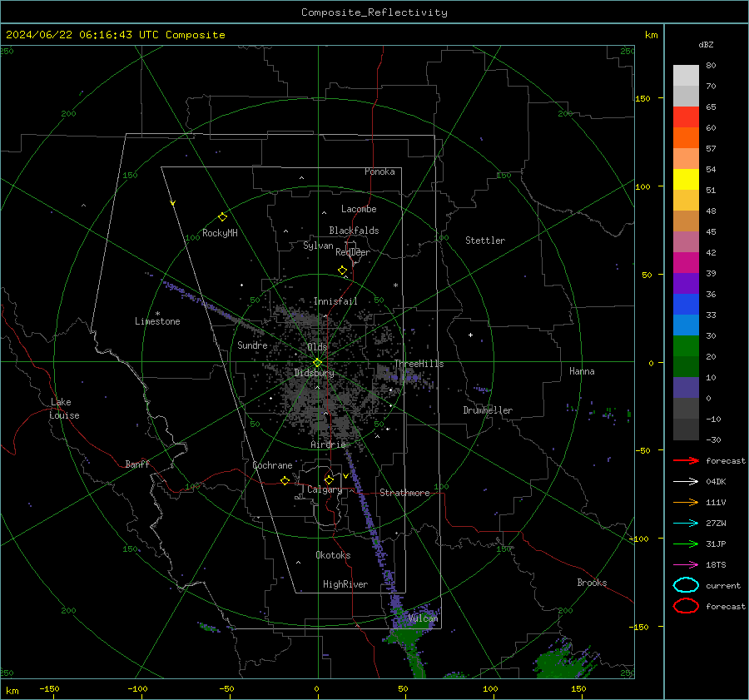The image size is (749, 700).
Task: Click the Blackfalds label
Action: [x=354, y=231]
